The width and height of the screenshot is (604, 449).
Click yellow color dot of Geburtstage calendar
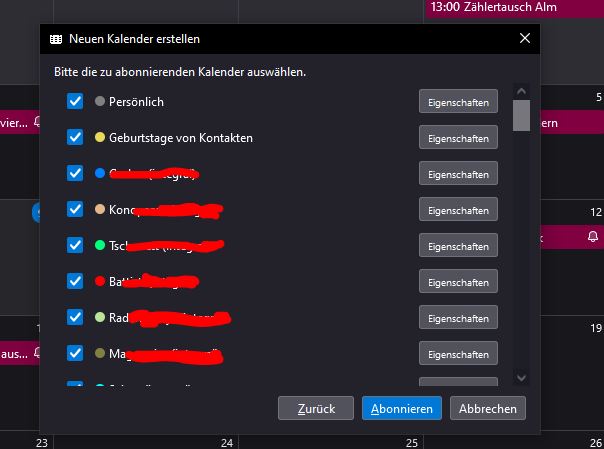[100, 137]
